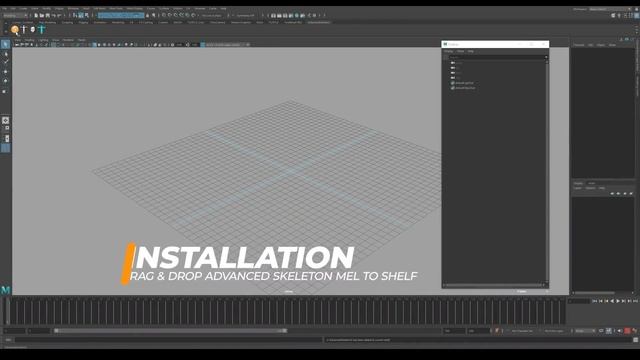Switch to single perspective view layout
This screenshot has width=640, height=360.
[x=5, y=120]
